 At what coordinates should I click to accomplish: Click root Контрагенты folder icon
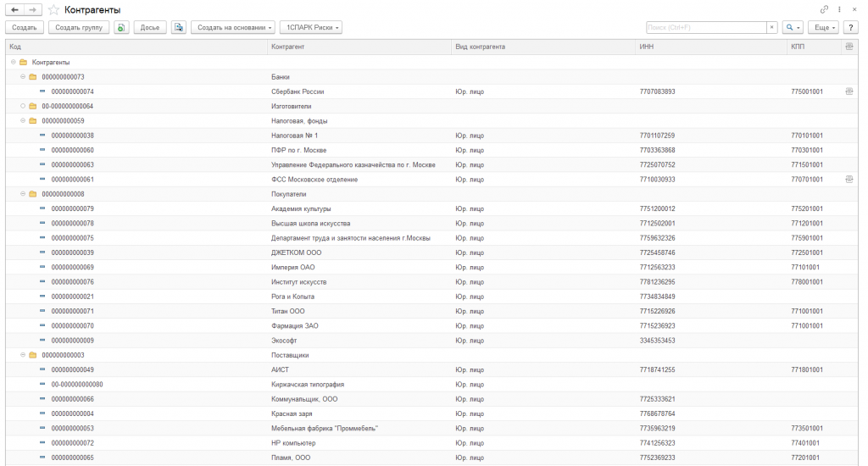(23, 63)
